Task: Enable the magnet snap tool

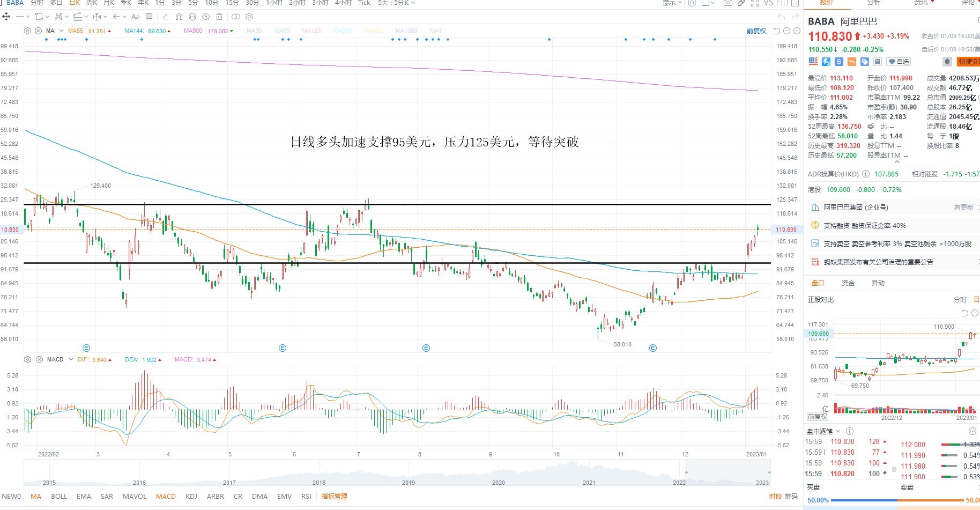Action: point(179,17)
